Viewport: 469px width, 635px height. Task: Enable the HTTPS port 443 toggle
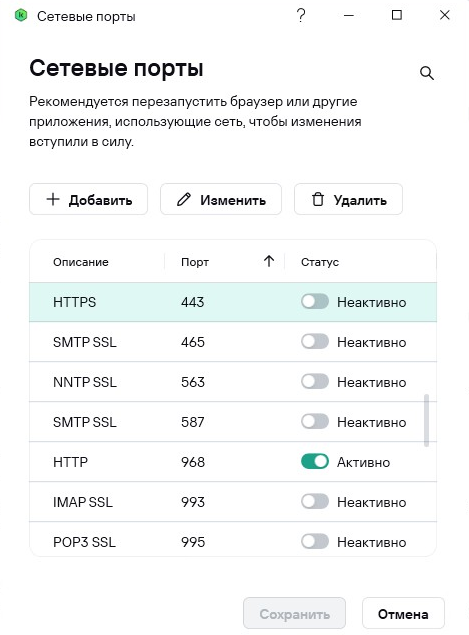[315, 301]
